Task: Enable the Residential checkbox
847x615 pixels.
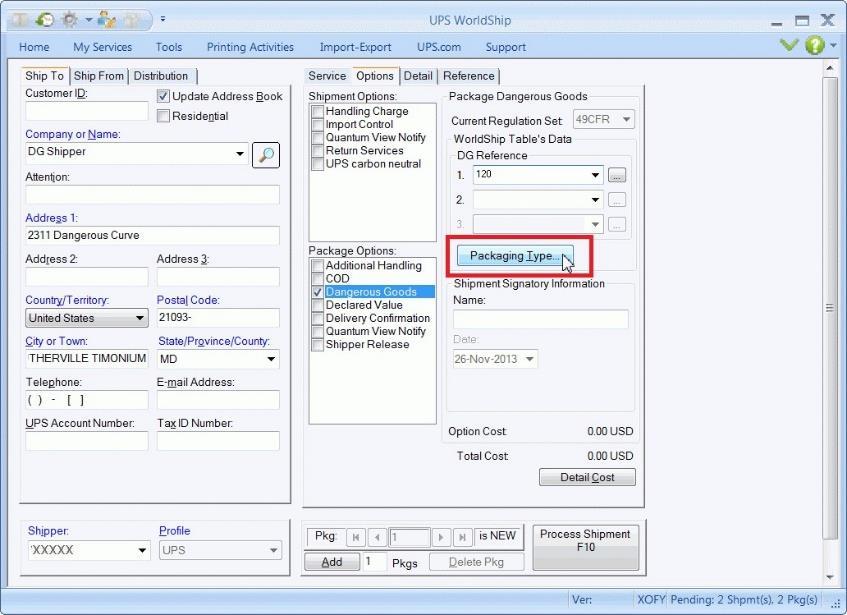Action: [x=163, y=116]
